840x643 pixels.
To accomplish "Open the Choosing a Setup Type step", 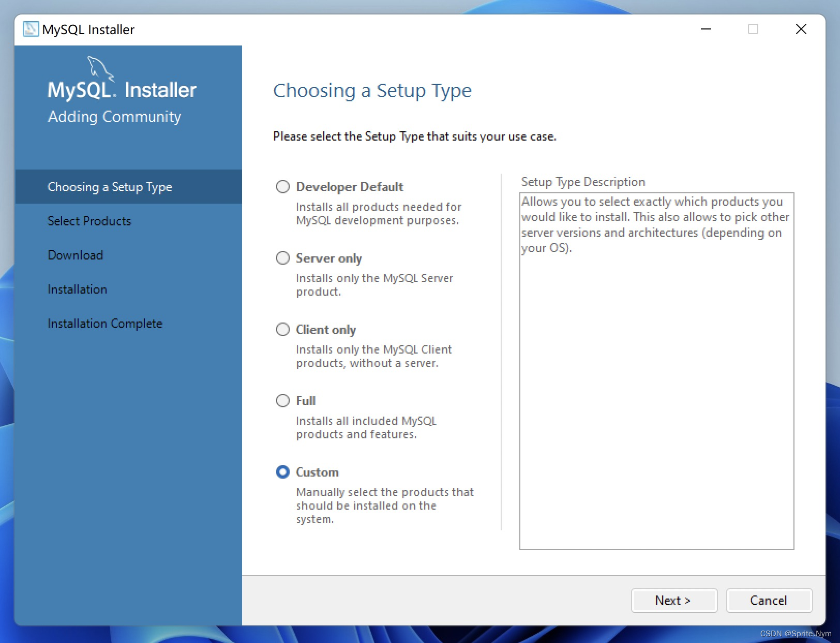I will [128, 187].
